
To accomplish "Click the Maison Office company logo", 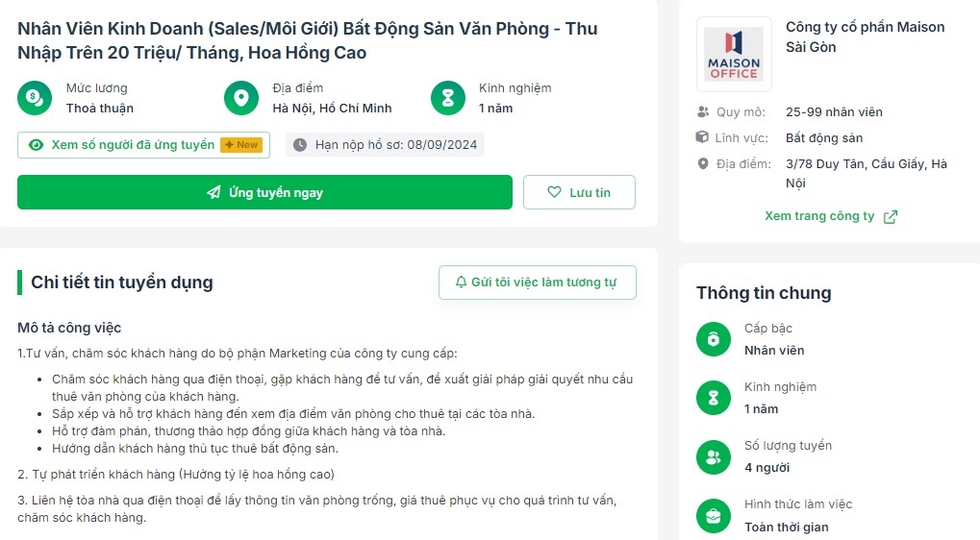I will [x=734, y=55].
